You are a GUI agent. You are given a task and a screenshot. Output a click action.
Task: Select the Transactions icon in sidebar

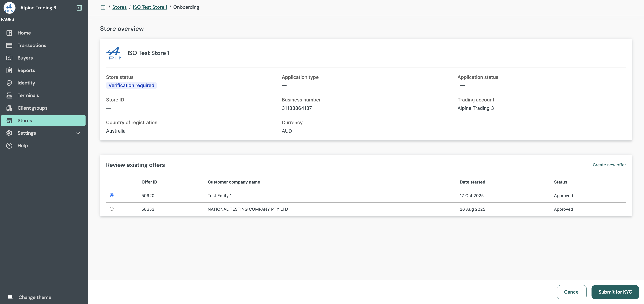pos(9,45)
